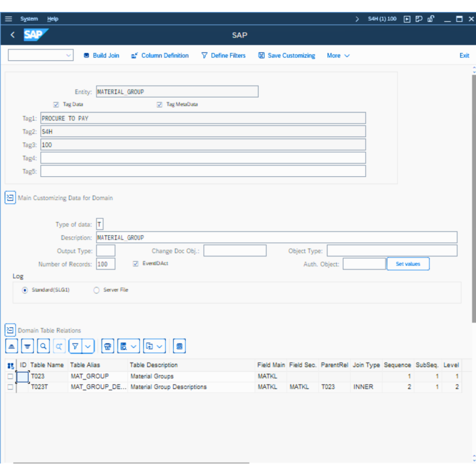The height and width of the screenshot is (476, 476).
Task: Click the calendar-style grid icon in table toolbar
Action: [180, 346]
